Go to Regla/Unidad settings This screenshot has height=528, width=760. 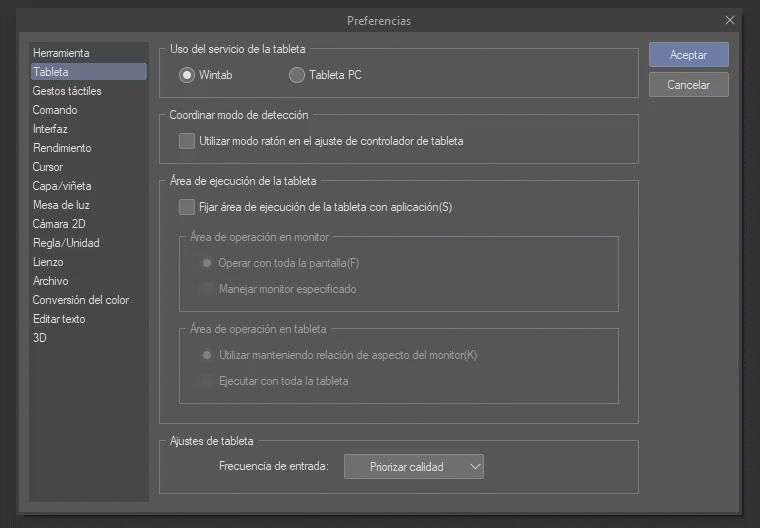pos(66,243)
